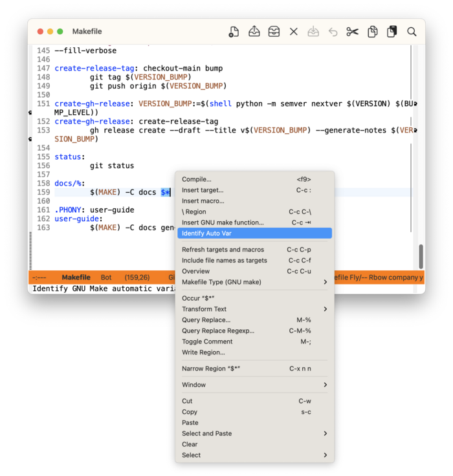Click the window title Makefile
This screenshot has width=453, height=476.
[x=87, y=32]
